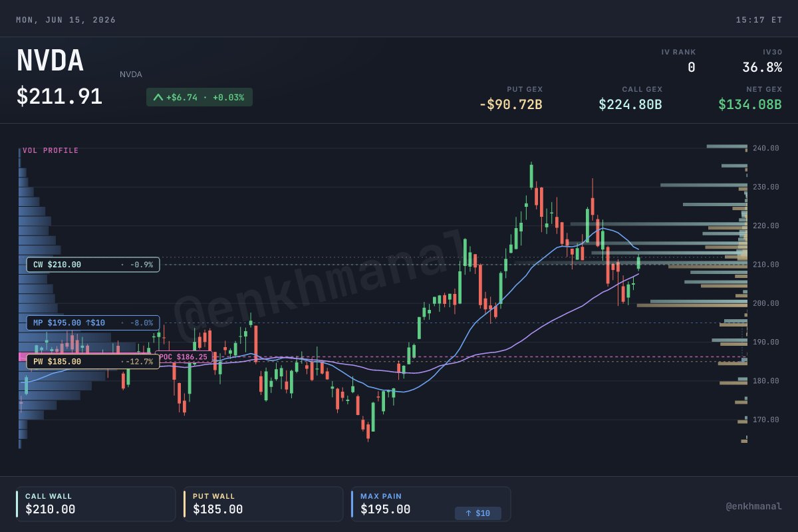
Task: Click the 230.00 price axis label
Action: (x=766, y=187)
